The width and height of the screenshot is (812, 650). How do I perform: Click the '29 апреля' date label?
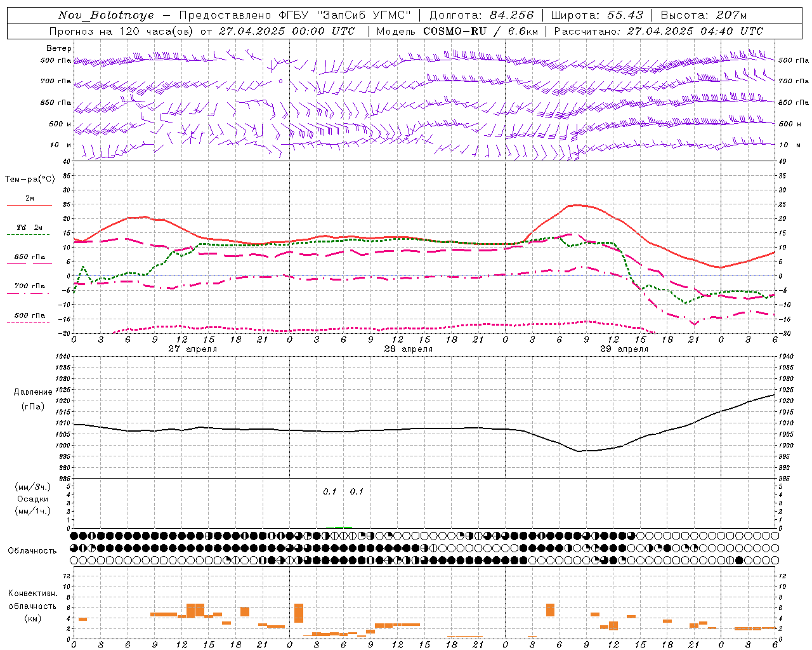coord(624,349)
